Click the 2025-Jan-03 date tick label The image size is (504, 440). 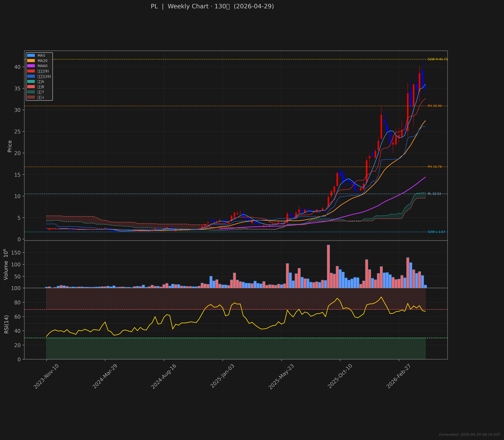pos(223,376)
